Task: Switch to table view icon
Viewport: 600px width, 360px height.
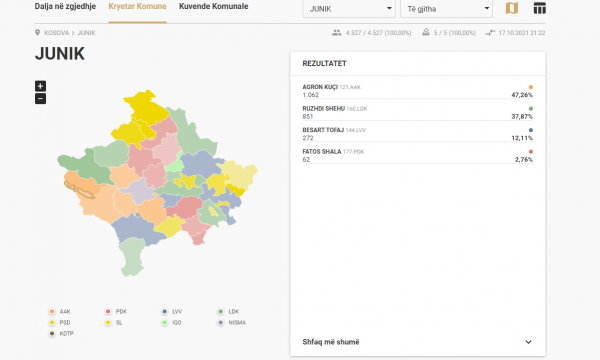Action: tap(540, 8)
